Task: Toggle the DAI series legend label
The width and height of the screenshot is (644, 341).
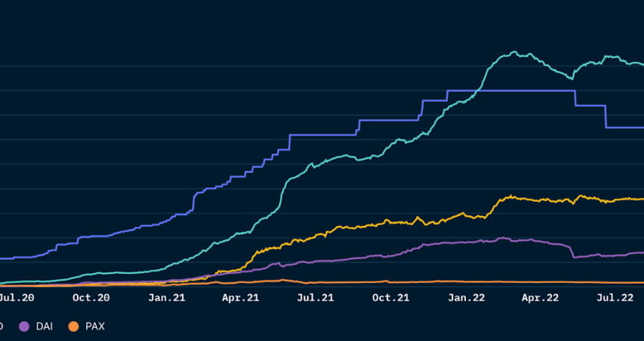Action: 45,327
